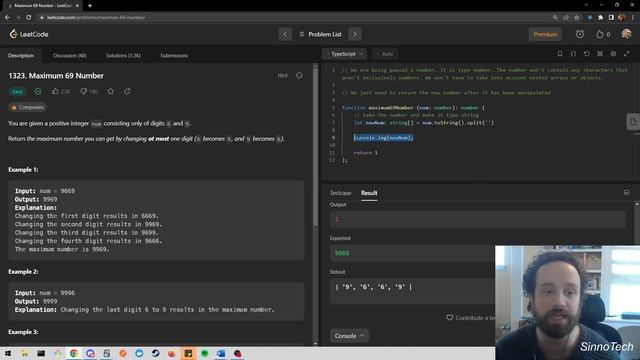This screenshot has width=640, height=360.
Task: Click the Premium button
Action: click(x=545, y=34)
